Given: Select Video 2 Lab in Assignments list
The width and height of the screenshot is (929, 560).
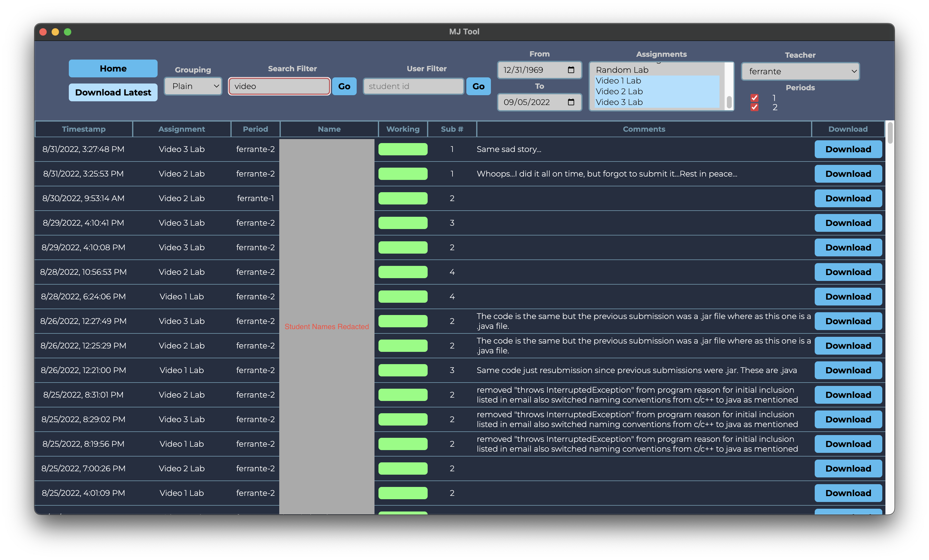Looking at the screenshot, I should click(619, 91).
